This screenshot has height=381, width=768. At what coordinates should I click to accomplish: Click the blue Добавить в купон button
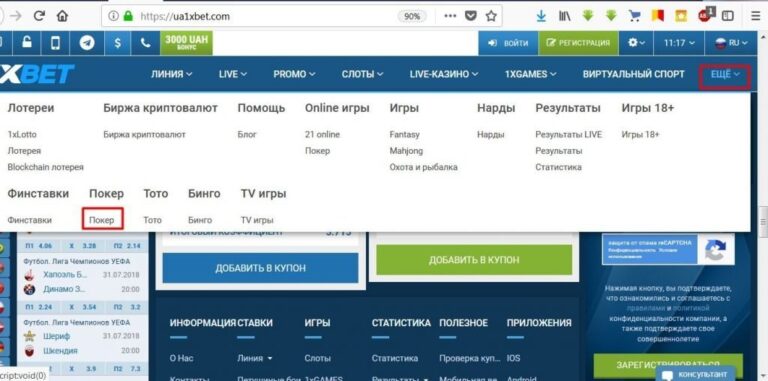click(260, 268)
